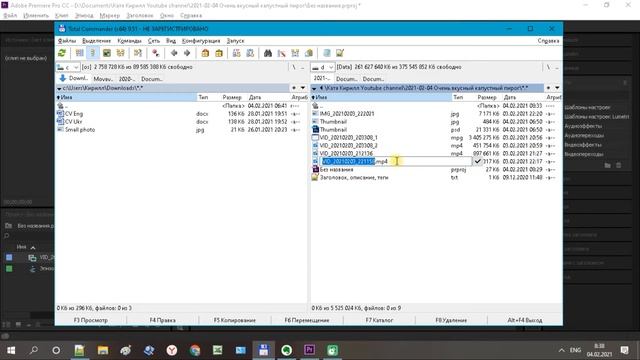Select the full details view icon
This screenshot has height=360, width=640.
point(93,53)
